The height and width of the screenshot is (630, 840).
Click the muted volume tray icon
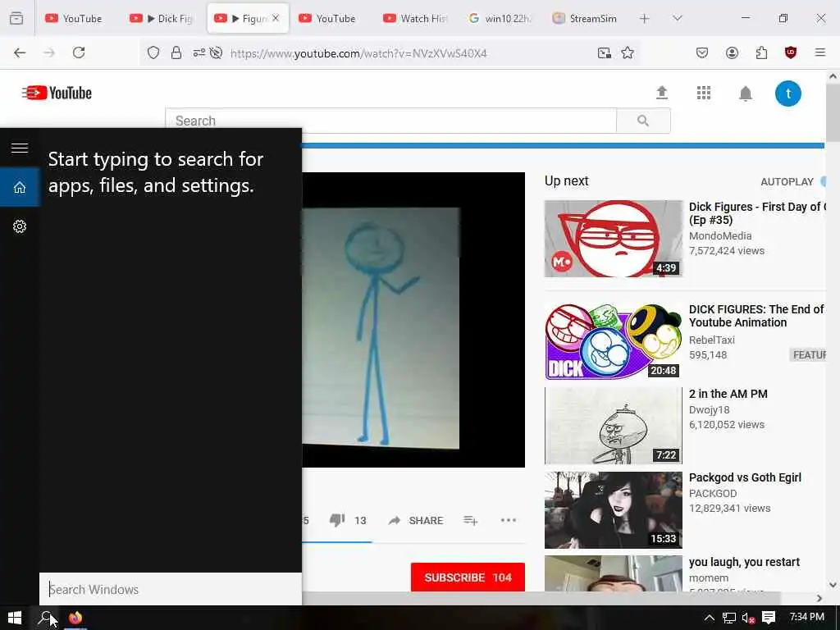(748, 618)
